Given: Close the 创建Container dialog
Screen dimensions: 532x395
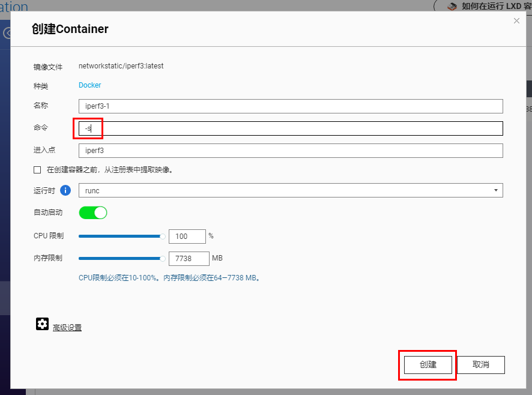Looking at the screenshot, I should pos(516,20).
